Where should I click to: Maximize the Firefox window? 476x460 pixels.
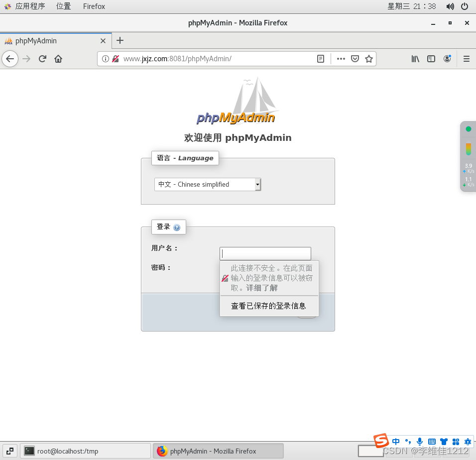click(x=450, y=23)
